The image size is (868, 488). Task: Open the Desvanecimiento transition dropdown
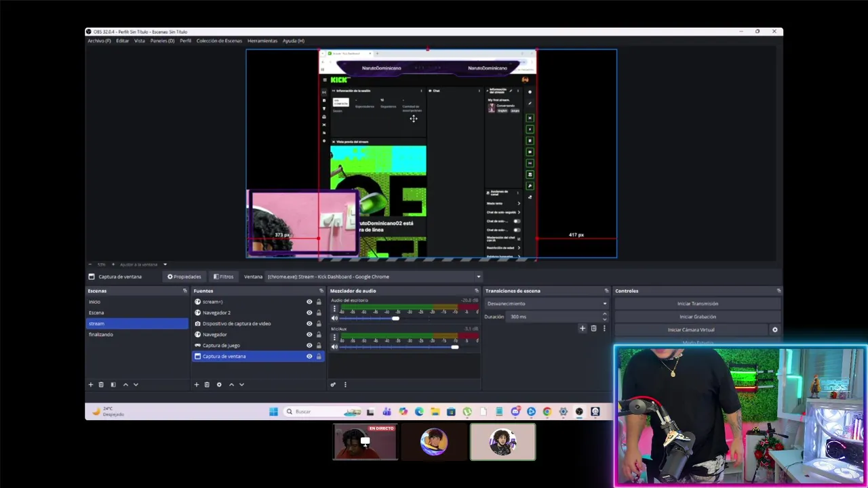[546, 304]
